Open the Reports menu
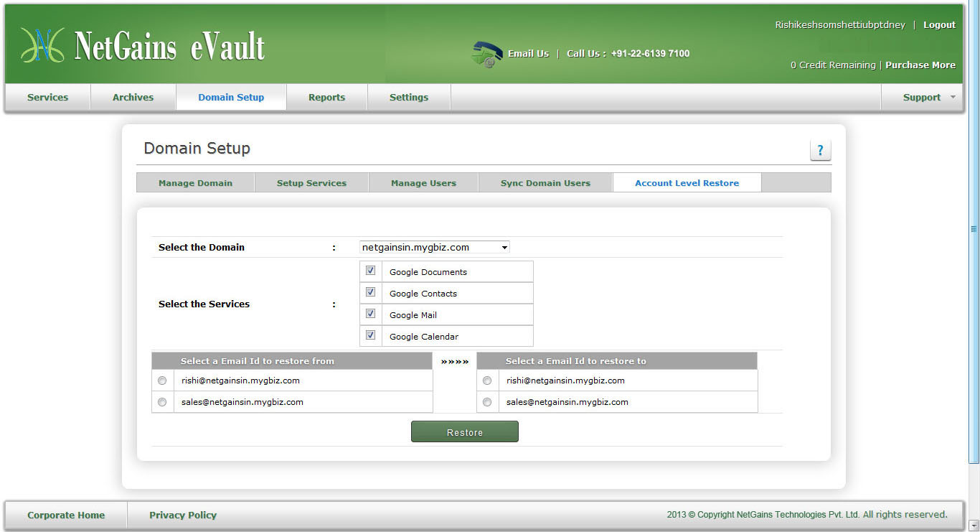 [x=327, y=98]
